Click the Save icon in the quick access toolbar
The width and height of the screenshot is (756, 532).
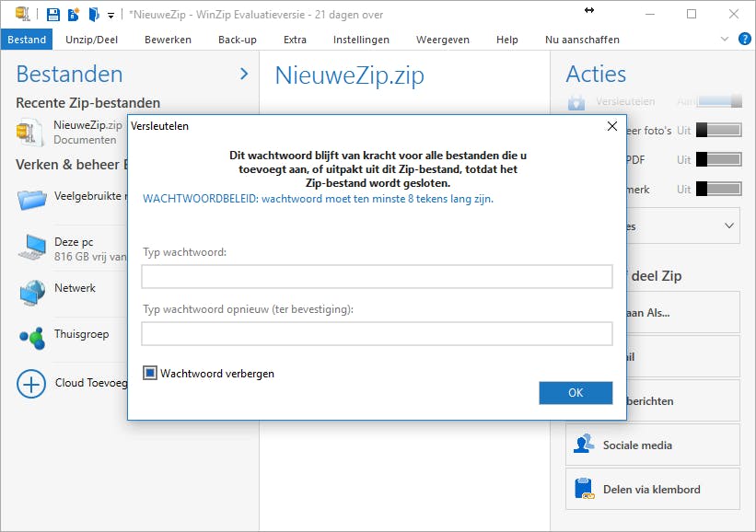tap(54, 14)
